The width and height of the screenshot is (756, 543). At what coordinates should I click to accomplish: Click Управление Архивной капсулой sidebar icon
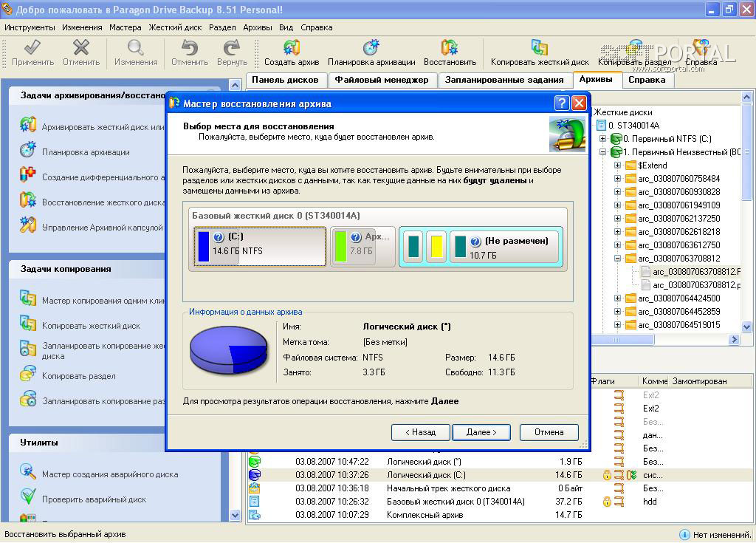28,225
